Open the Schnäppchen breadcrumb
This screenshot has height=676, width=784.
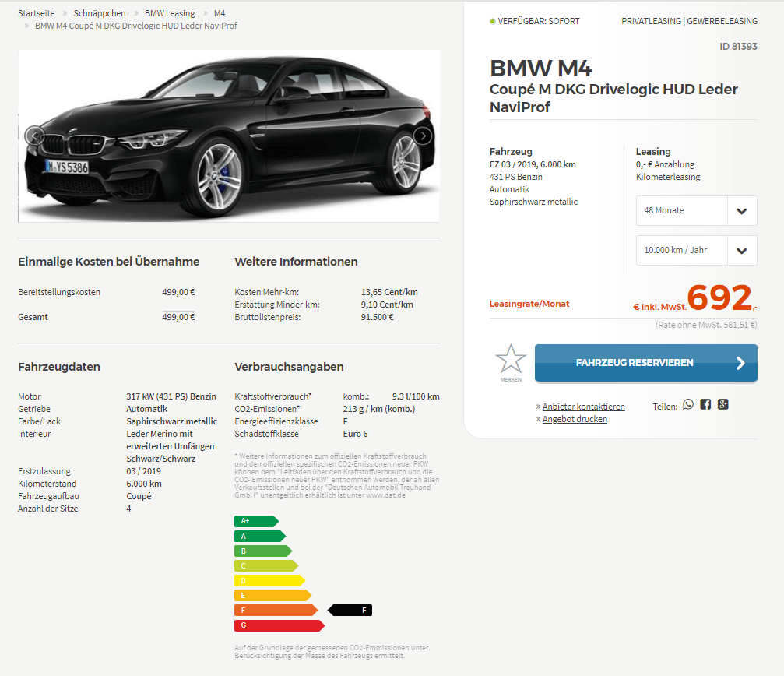(100, 13)
